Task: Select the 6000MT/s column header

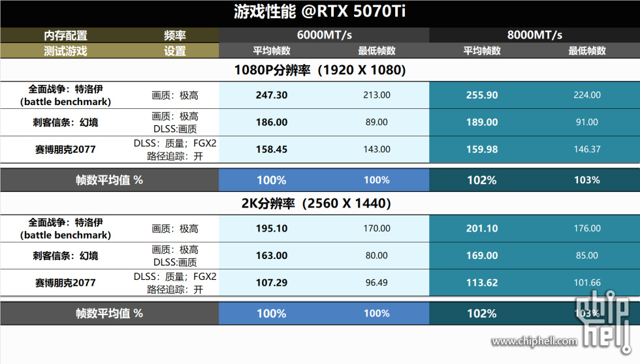Action: pos(324,35)
